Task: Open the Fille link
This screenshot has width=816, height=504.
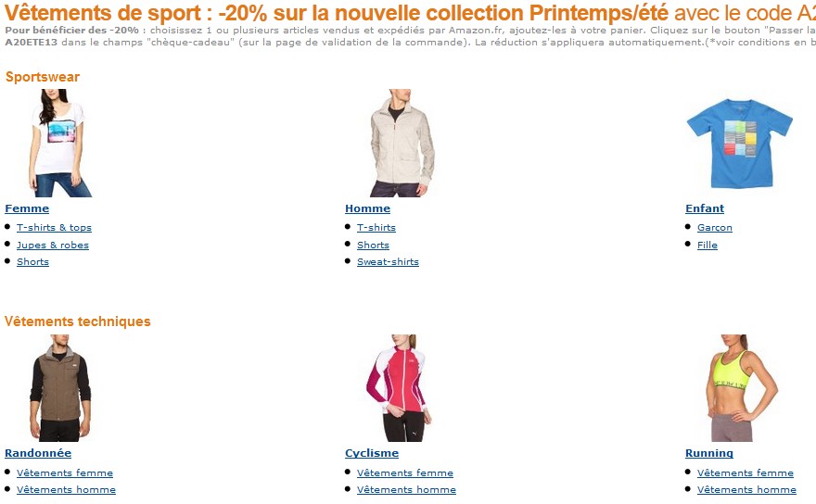Action: tap(708, 245)
